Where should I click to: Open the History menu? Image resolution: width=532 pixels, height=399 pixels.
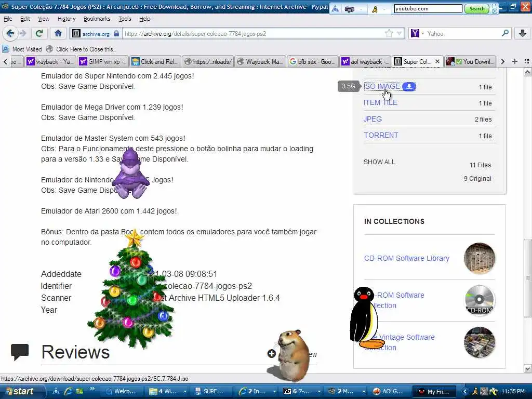(x=66, y=19)
